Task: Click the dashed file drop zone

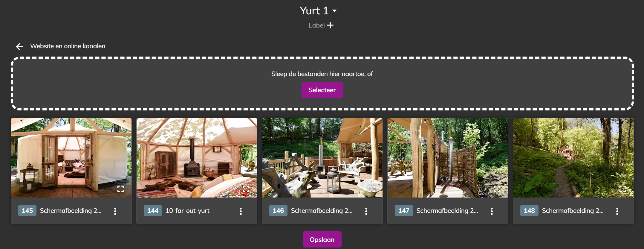Action: (x=322, y=83)
